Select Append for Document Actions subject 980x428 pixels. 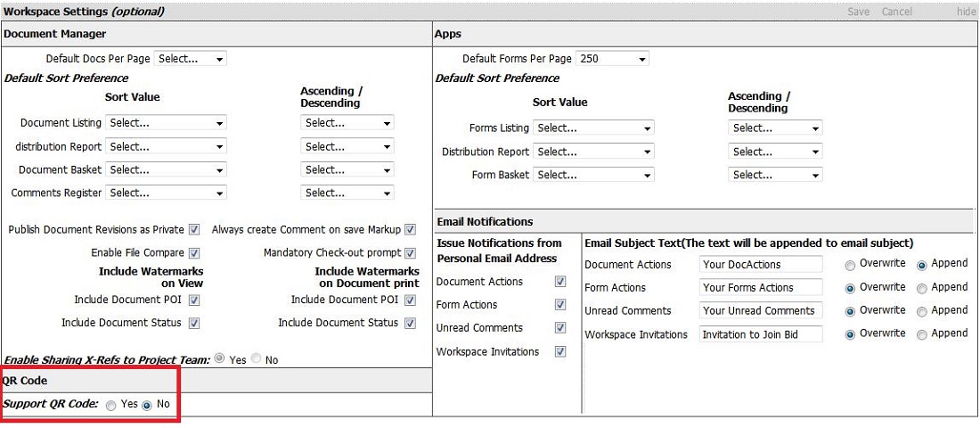922,266
